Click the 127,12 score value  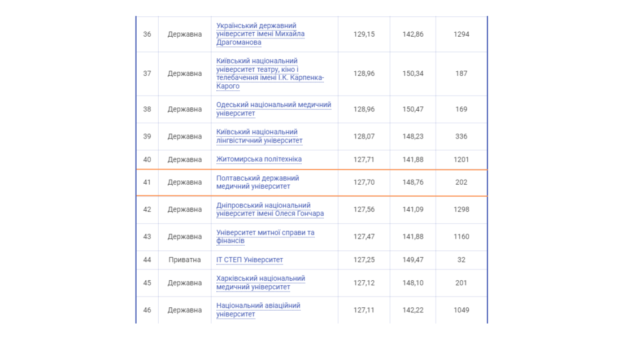point(364,282)
